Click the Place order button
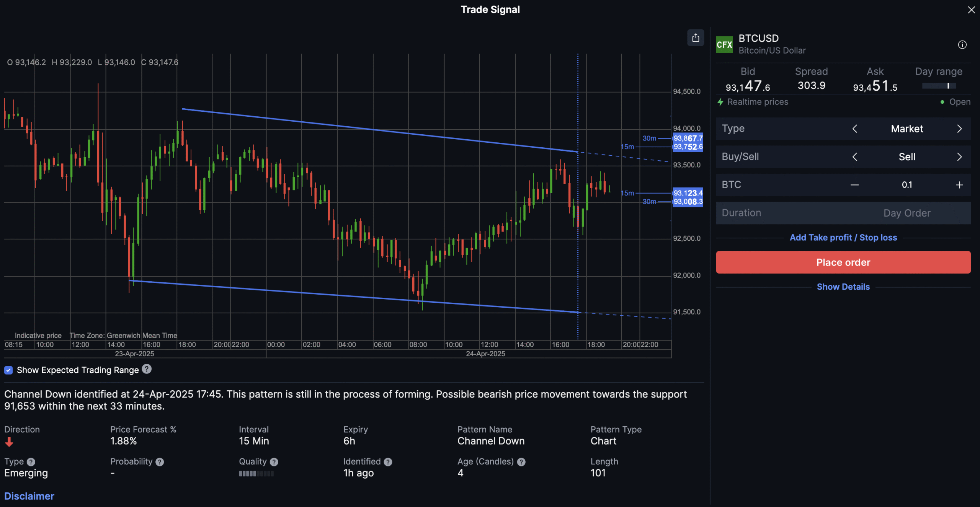Viewport: 980px width, 507px height. coord(843,262)
